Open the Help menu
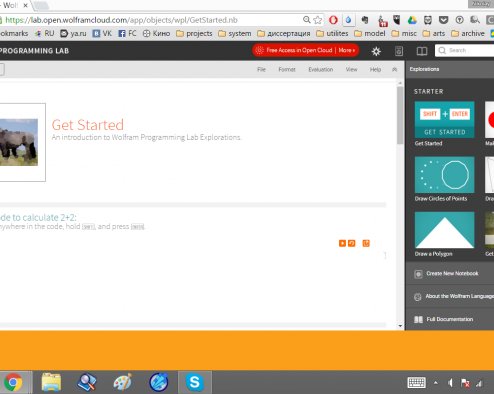Screen dimensions: 494x394 [x=375, y=69]
